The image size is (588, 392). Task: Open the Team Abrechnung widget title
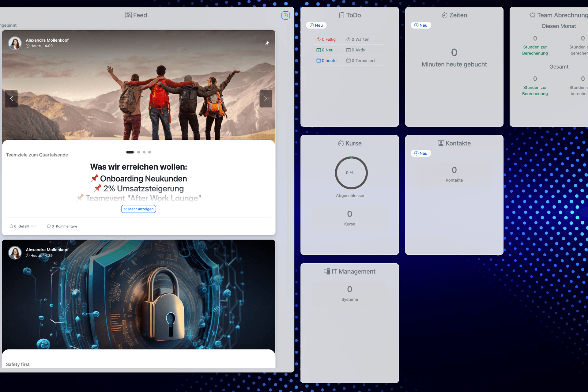pos(559,15)
